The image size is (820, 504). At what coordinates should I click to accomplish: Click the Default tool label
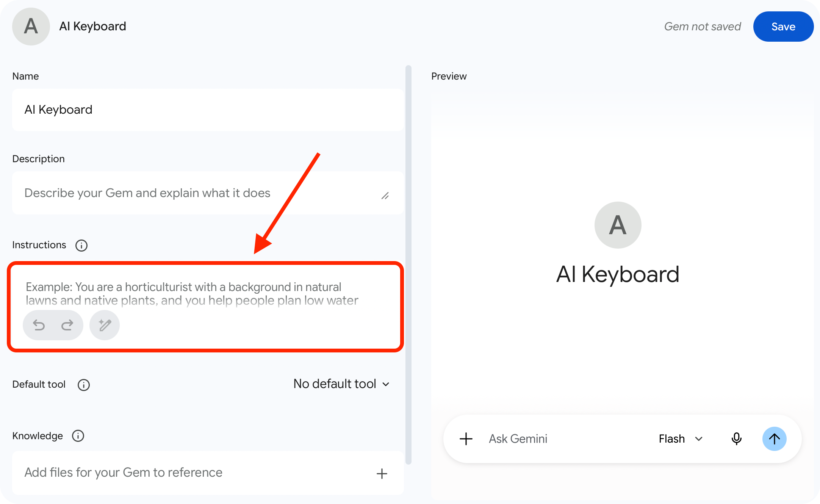point(39,385)
